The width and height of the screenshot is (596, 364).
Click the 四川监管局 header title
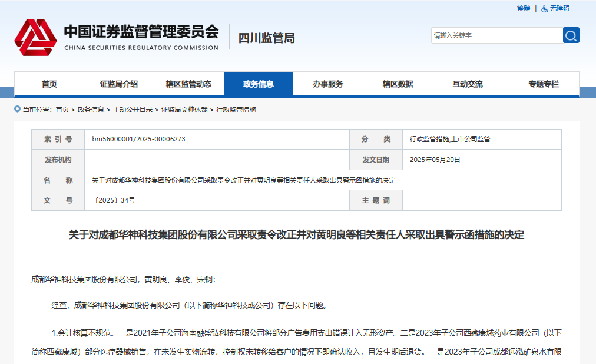[266, 38]
